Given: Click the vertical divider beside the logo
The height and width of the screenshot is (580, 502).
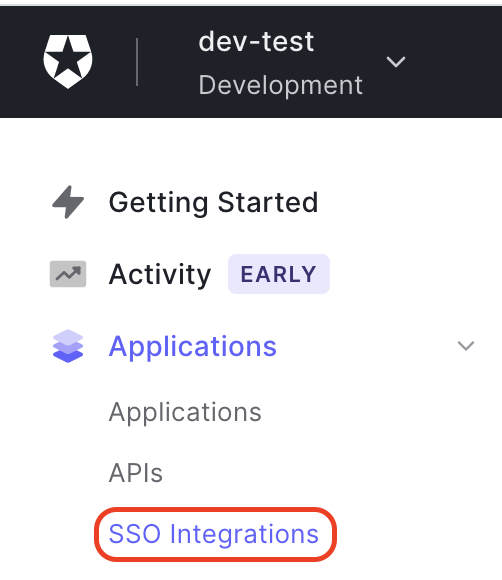Looking at the screenshot, I should tap(137, 62).
